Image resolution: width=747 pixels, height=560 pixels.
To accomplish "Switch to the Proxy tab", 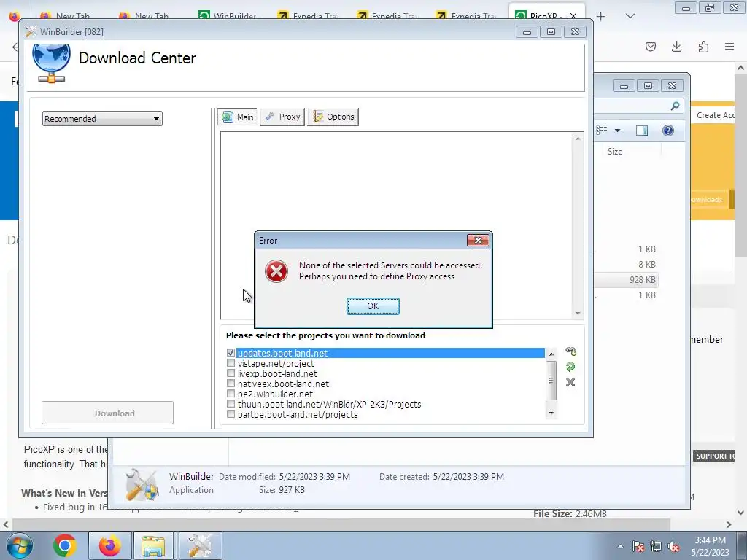I will [282, 117].
